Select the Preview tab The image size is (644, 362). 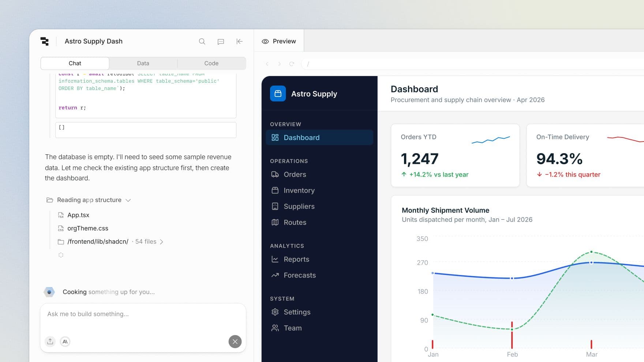pyautogui.click(x=279, y=41)
